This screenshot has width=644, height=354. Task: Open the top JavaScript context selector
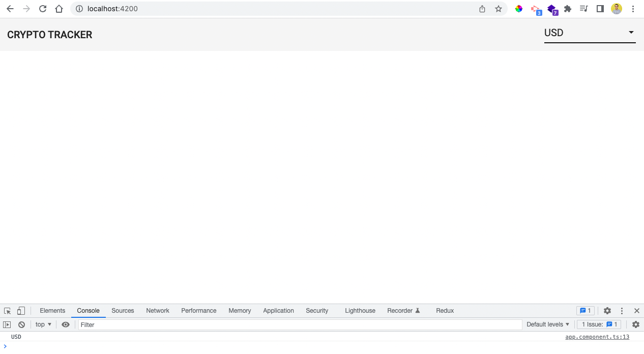pyautogui.click(x=43, y=324)
